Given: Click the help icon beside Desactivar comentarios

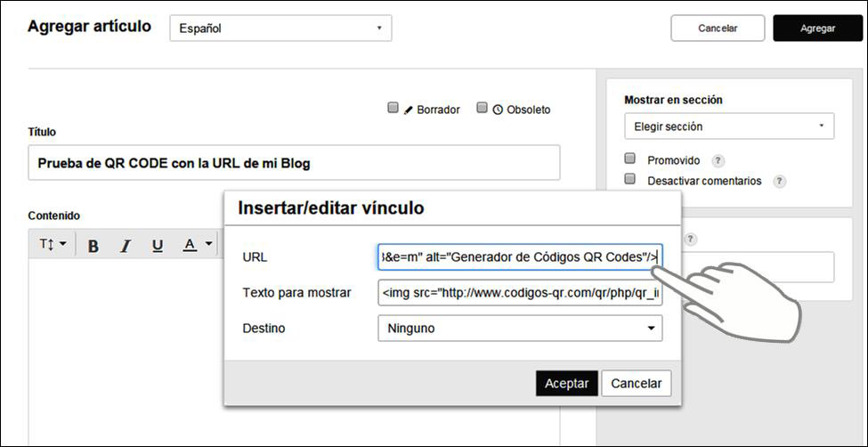Looking at the screenshot, I should coord(779,181).
